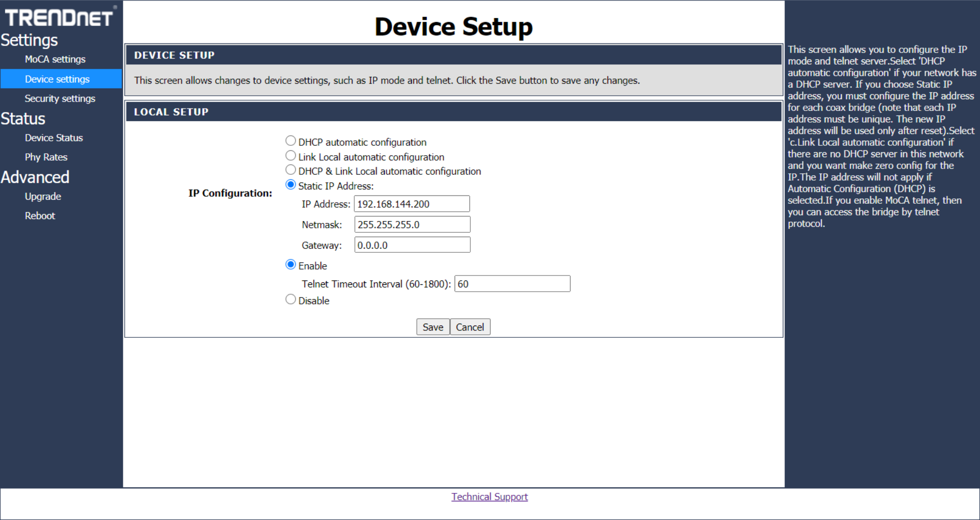Select the telnet Disable radio button

pos(290,300)
